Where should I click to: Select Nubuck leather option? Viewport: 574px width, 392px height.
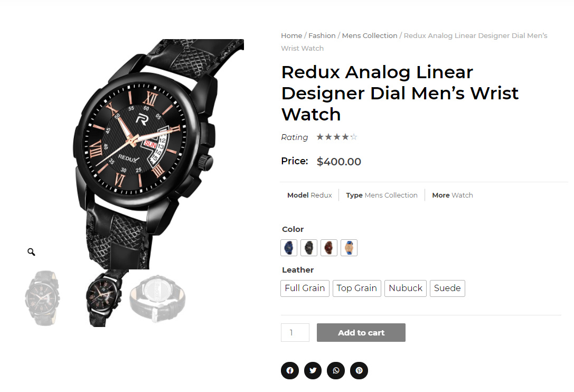(406, 288)
